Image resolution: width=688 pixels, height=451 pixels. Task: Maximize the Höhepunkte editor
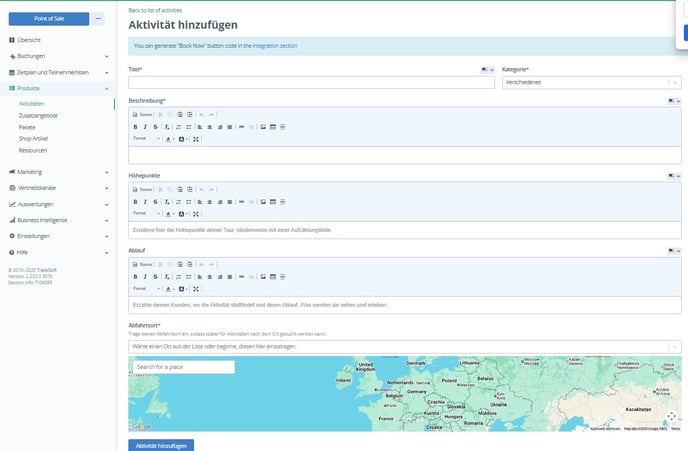click(x=196, y=214)
